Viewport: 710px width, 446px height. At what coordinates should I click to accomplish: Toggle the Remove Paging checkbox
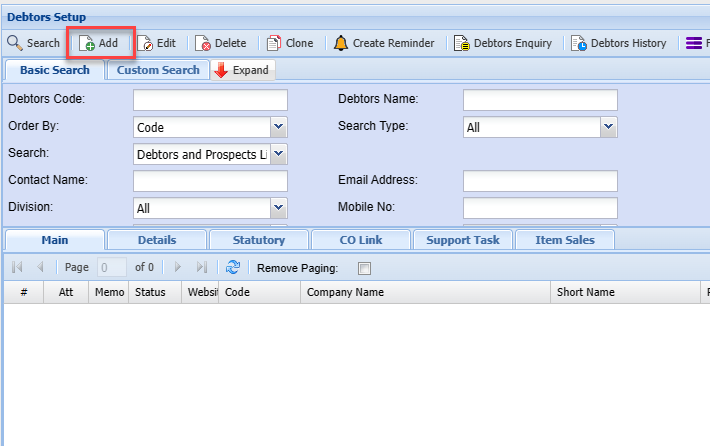[x=364, y=269]
